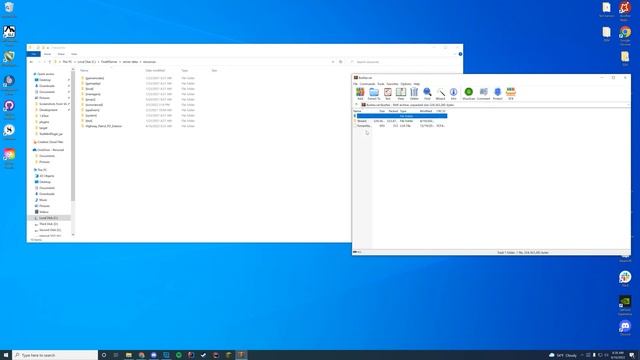Click the View icon in WinRAR toolbar
The image size is (640, 360).
coord(401,93)
